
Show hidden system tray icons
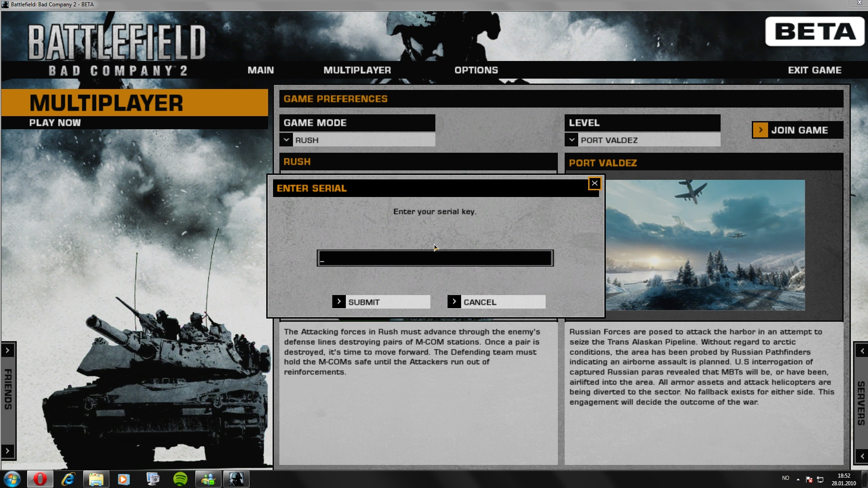point(798,479)
